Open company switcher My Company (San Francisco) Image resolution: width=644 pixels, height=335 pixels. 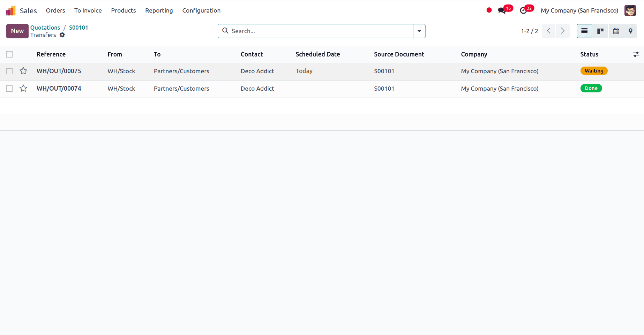click(579, 10)
